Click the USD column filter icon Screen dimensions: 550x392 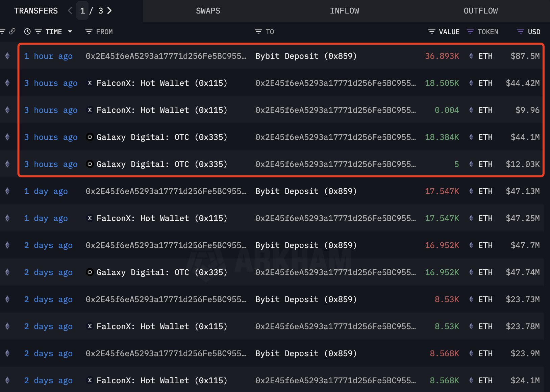point(521,31)
